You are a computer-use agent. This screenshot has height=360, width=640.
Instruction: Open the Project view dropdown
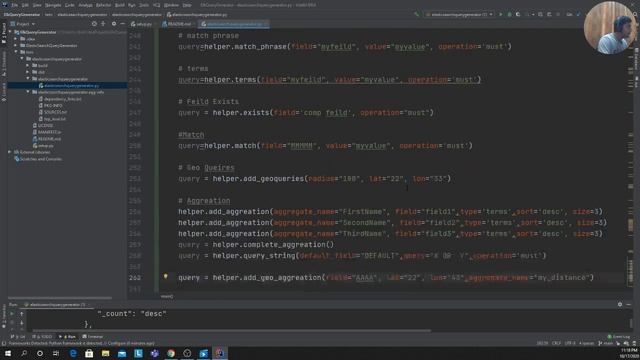[23, 24]
